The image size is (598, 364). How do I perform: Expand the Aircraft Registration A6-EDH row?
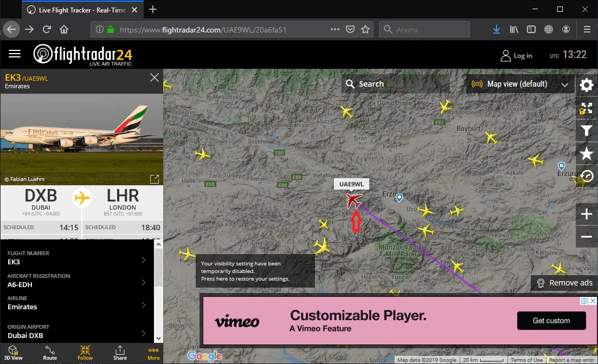tap(77, 281)
